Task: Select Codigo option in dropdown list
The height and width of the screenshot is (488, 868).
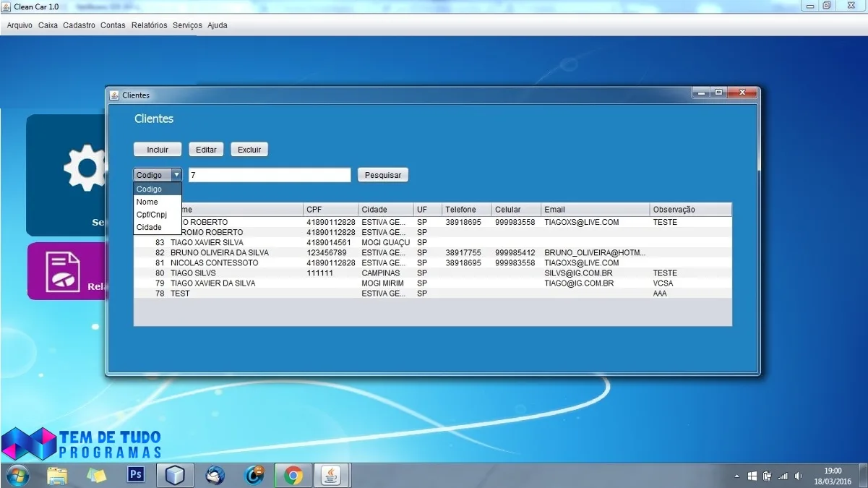Action: pos(158,189)
